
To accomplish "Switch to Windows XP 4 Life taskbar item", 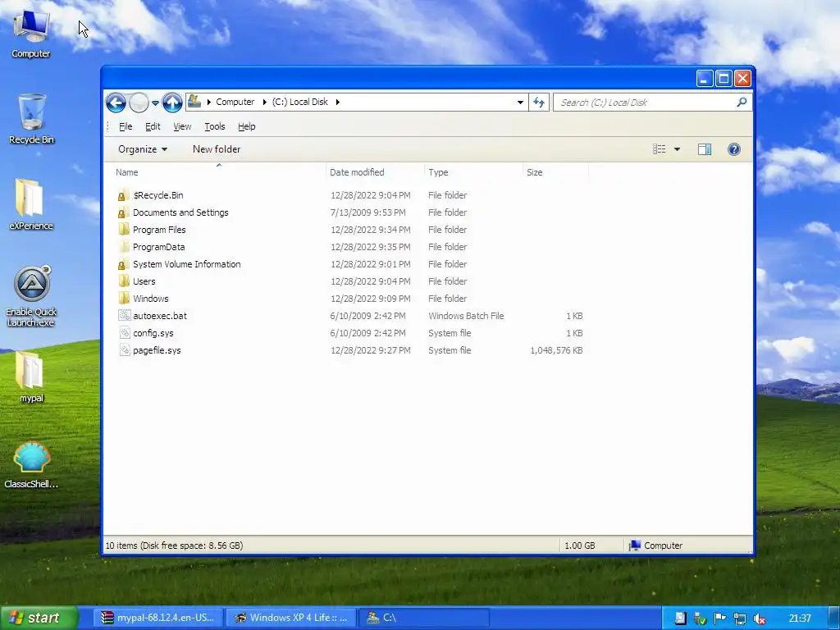I will point(291,618).
